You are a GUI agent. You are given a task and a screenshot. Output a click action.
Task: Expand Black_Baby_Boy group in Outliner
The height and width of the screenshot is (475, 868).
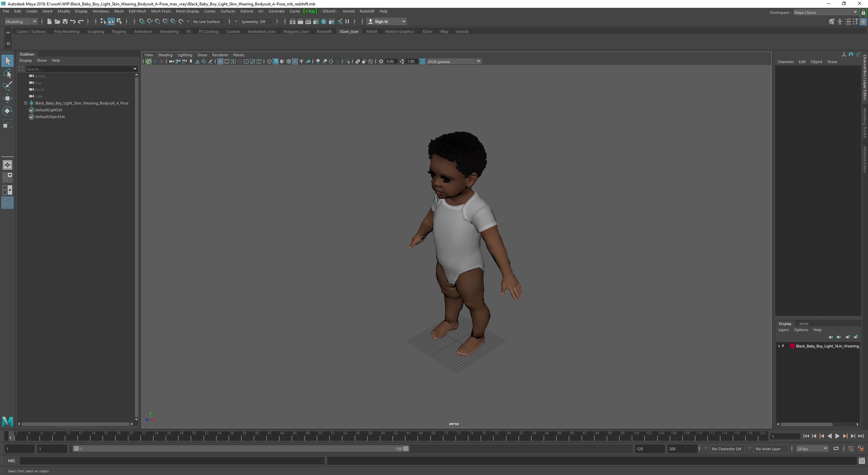click(x=25, y=103)
